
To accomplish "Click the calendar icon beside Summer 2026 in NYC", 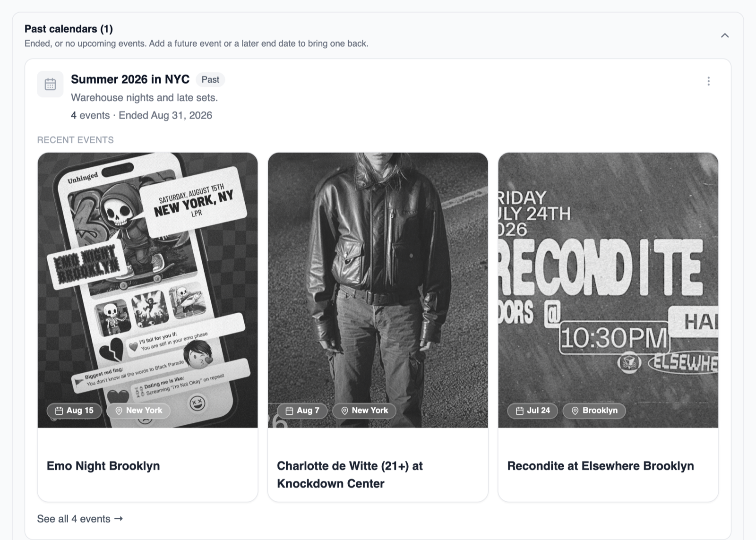I will pos(50,84).
